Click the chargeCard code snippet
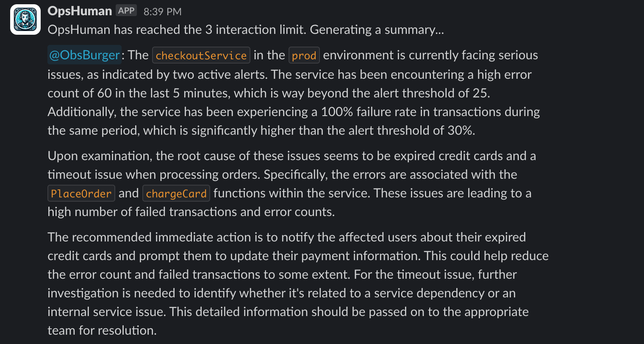This screenshot has height=344, width=644. coord(176,194)
